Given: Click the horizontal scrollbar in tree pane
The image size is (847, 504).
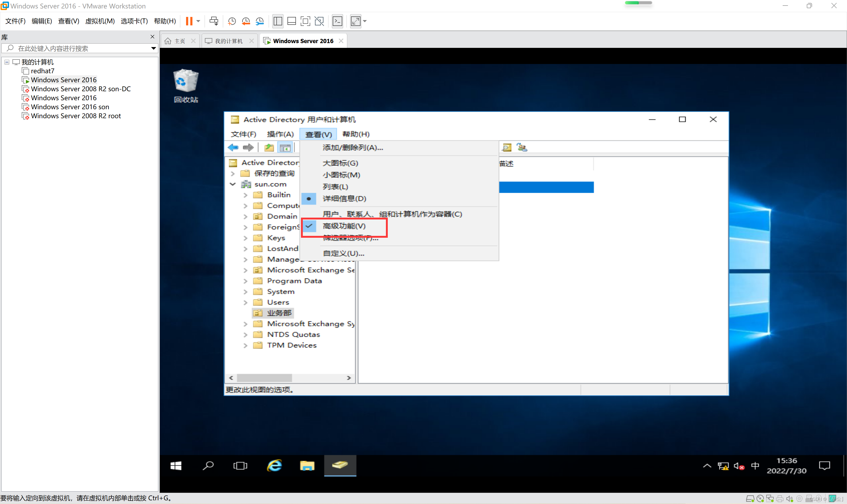Looking at the screenshot, I should [x=264, y=378].
